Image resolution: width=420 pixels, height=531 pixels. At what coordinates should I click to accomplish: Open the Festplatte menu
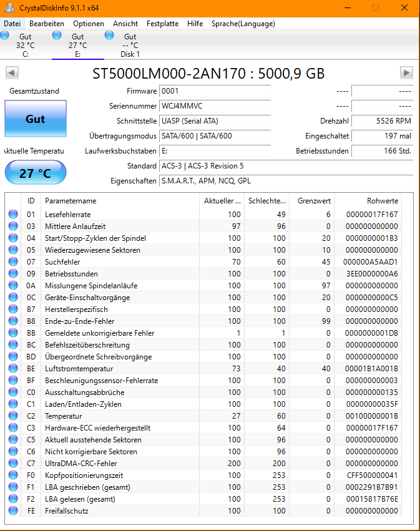163,24
